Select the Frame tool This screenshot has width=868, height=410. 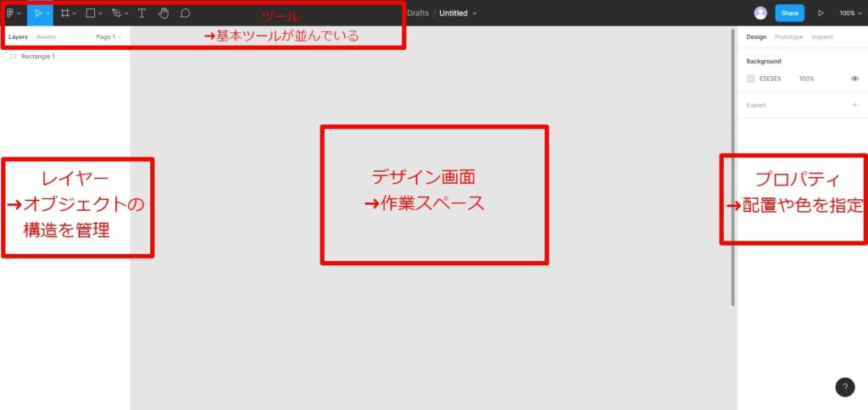coord(64,13)
